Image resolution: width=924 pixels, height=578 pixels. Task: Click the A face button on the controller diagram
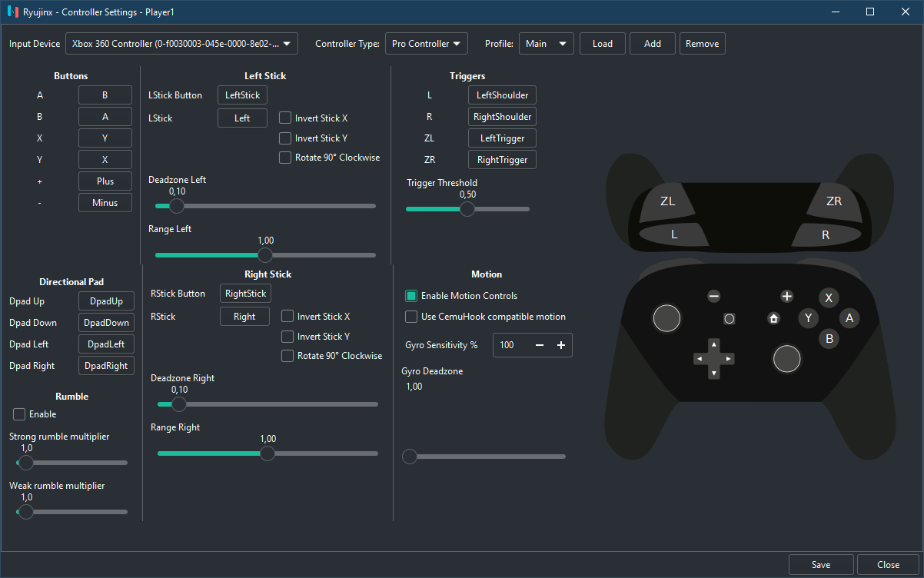click(849, 317)
